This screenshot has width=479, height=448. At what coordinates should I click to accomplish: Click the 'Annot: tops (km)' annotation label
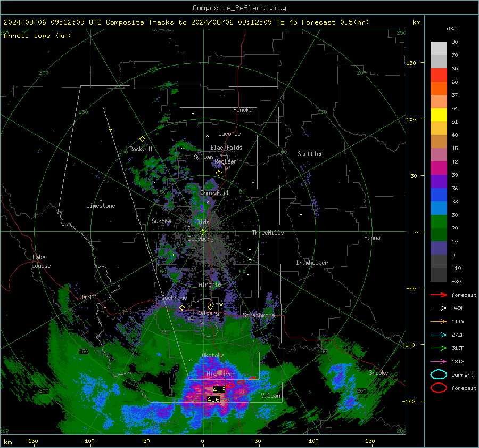37,36
